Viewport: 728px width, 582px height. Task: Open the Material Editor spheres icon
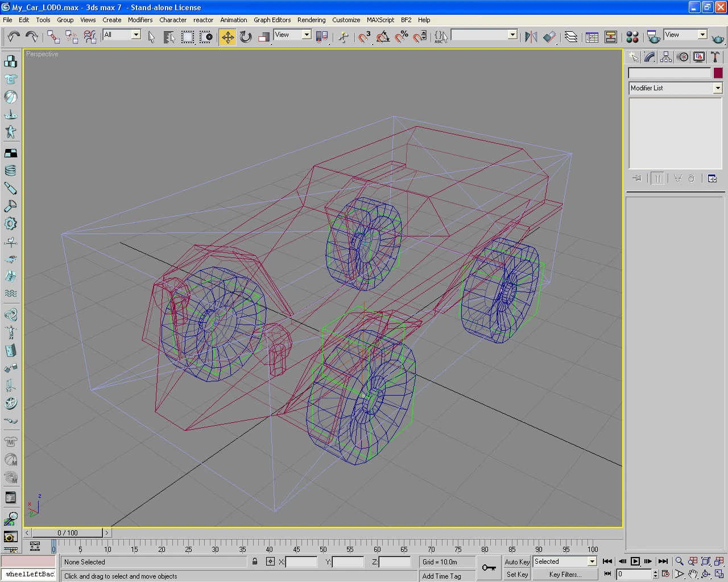click(632, 38)
